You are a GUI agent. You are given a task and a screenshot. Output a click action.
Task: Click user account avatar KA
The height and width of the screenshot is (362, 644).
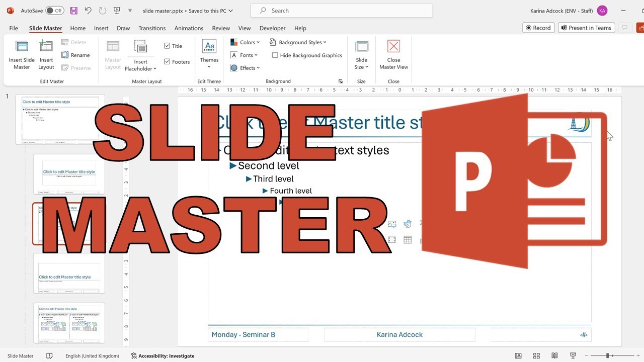click(x=602, y=11)
